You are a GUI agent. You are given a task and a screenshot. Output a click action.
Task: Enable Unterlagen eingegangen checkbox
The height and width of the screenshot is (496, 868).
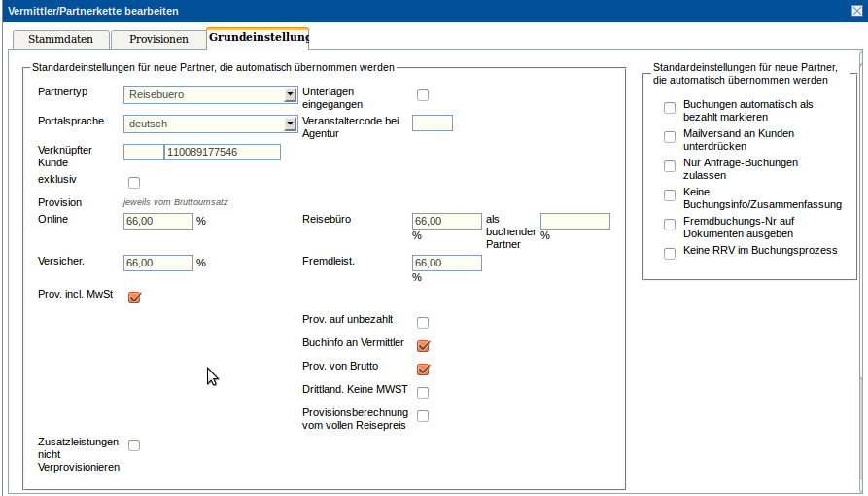[x=423, y=95]
